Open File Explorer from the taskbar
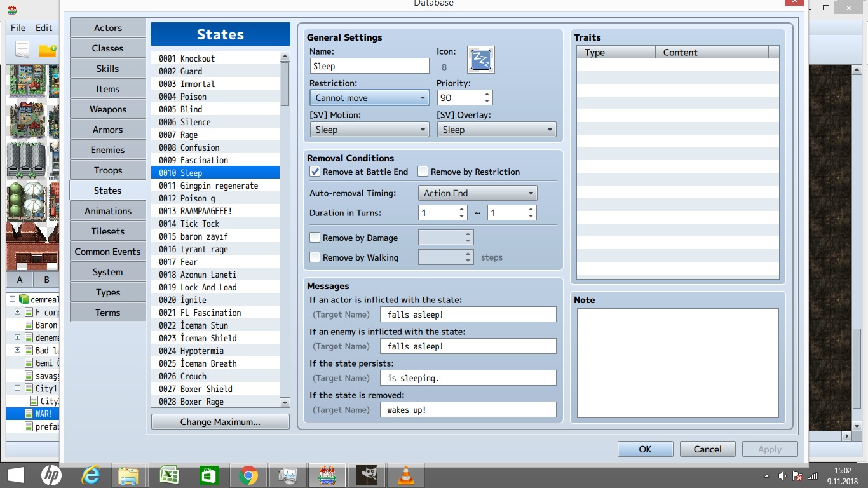The width and height of the screenshot is (868, 488). point(129,475)
